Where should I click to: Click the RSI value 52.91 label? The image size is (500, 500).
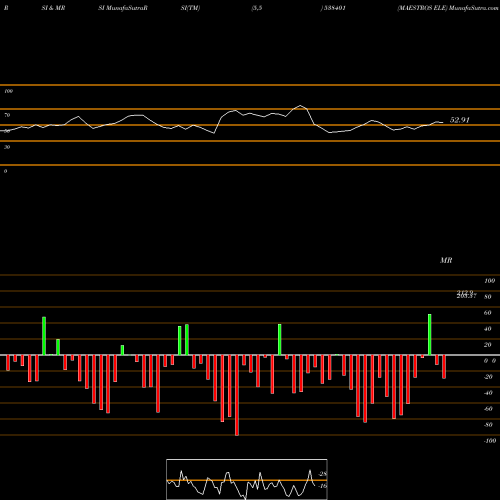[459, 120]
